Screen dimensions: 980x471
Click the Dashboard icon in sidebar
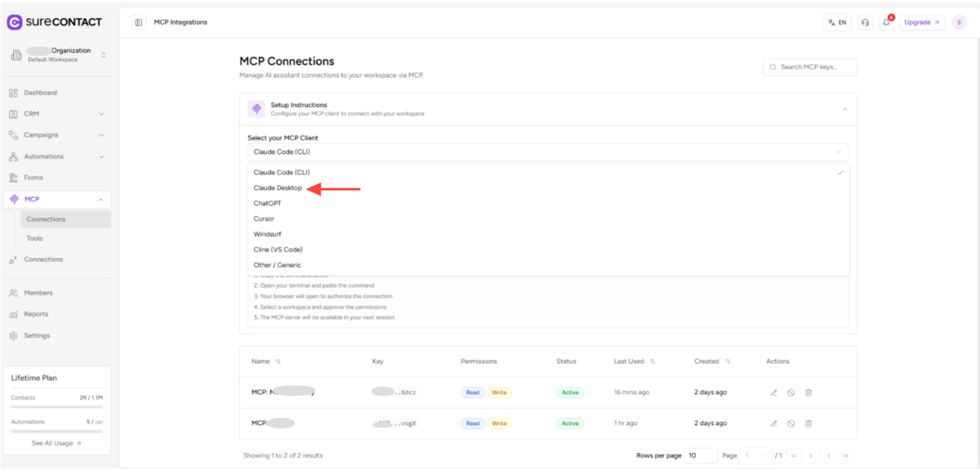(13, 93)
